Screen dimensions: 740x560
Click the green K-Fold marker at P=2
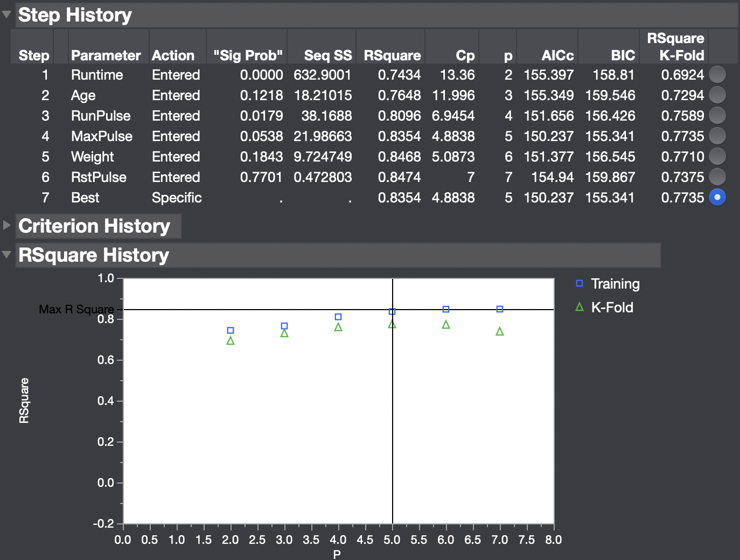click(x=231, y=340)
